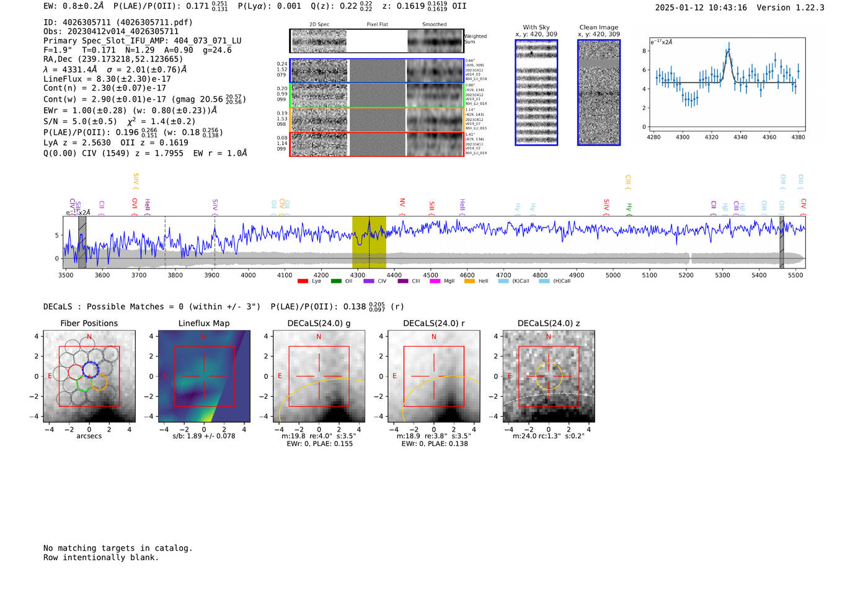
Task: Select the Clean Image 2D panel
Action: click(599, 92)
